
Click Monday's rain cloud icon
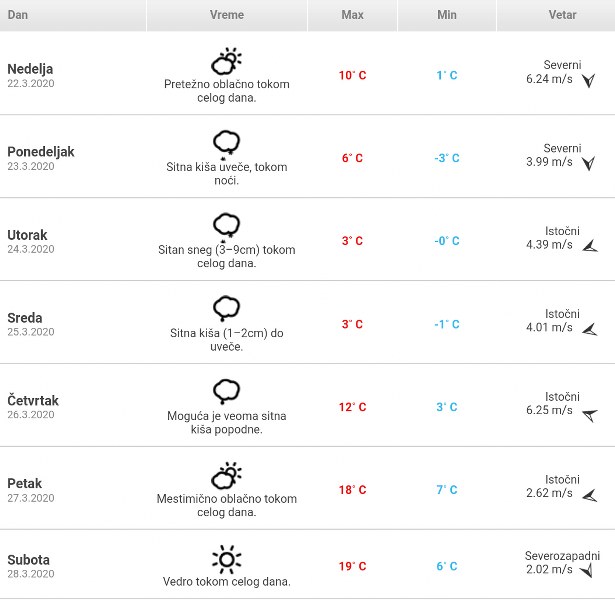(x=227, y=144)
